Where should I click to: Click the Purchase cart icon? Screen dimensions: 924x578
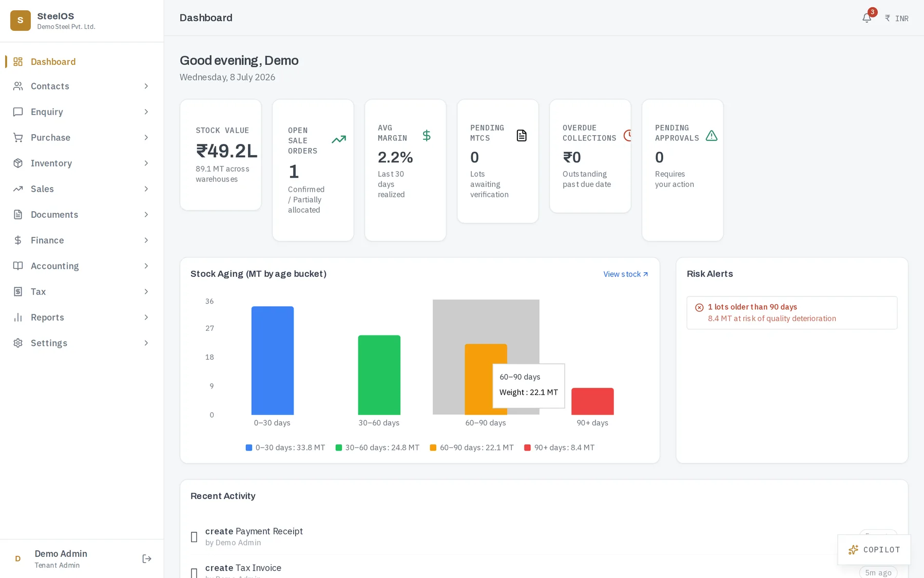pos(18,138)
